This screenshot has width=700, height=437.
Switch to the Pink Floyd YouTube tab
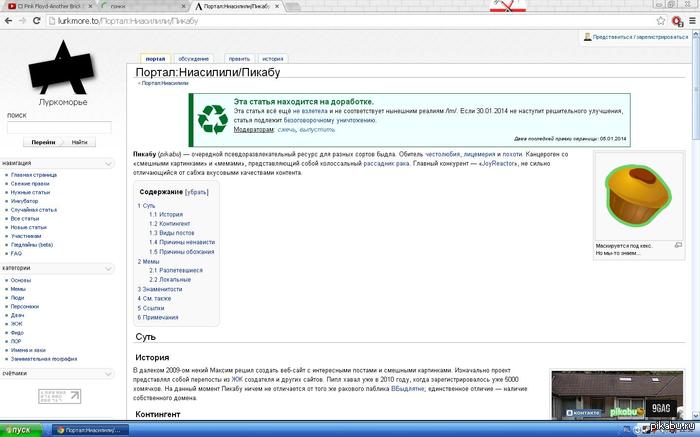(50, 6)
